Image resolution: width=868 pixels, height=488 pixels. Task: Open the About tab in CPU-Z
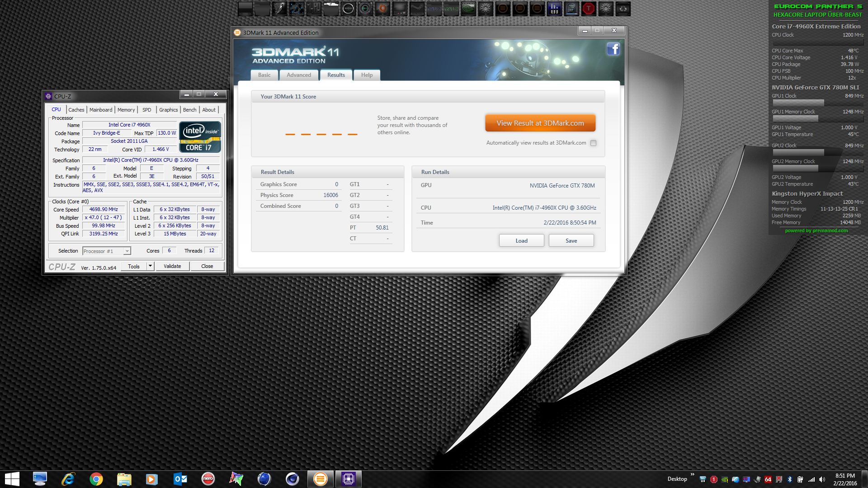[x=209, y=110]
